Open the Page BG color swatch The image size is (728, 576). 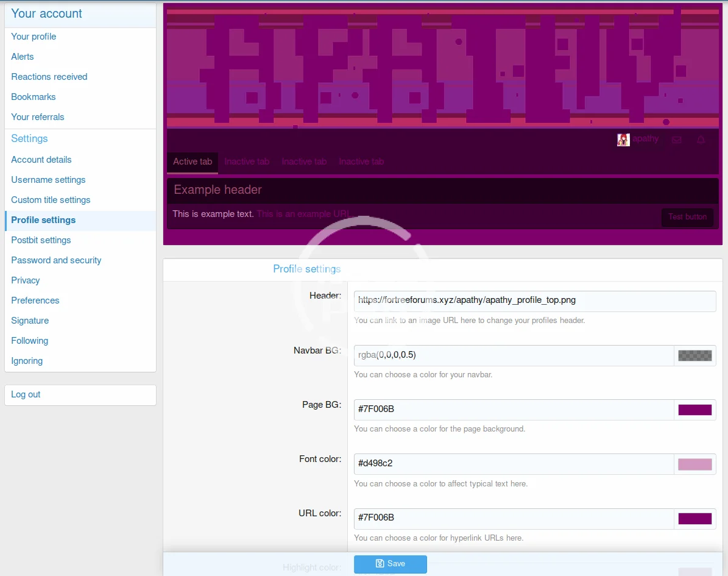(x=694, y=410)
